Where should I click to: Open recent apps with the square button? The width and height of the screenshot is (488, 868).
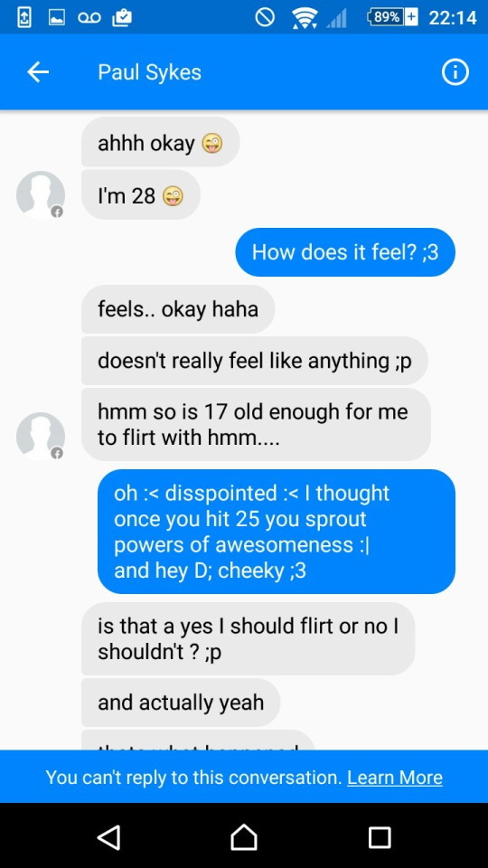click(380, 837)
